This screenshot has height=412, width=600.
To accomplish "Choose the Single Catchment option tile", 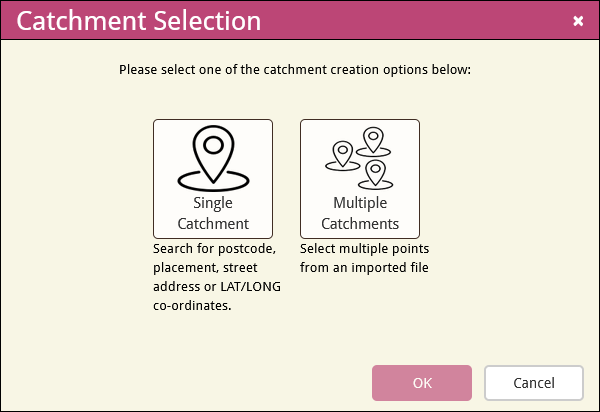I will click(x=213, y=179).
